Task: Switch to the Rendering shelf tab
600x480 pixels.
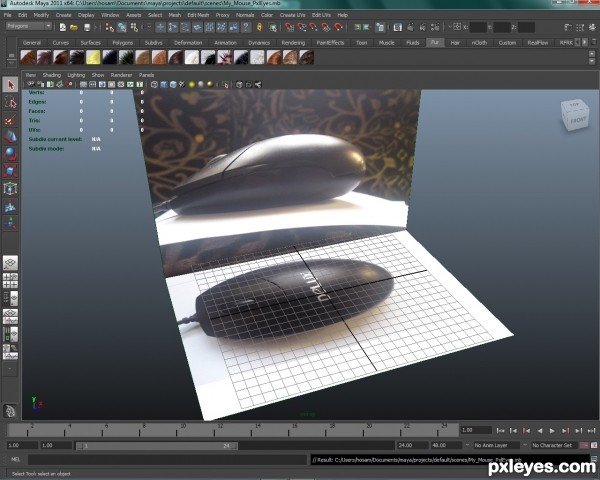Action: [x=293, y=43]
